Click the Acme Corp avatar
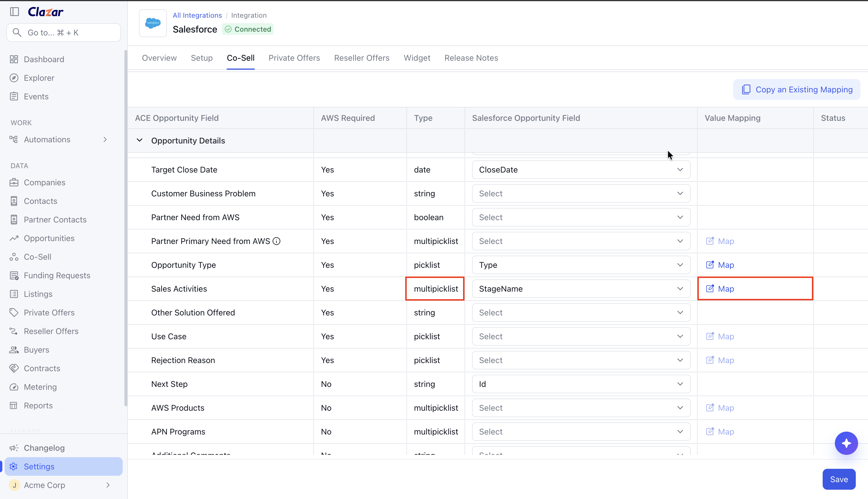868x499 pixels. click(15, 485)
